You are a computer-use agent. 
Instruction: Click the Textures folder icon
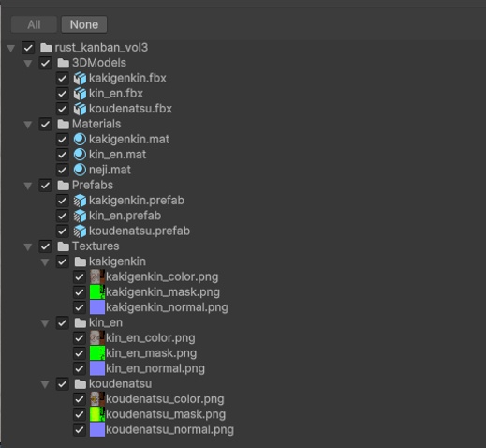tap(64, 246)
